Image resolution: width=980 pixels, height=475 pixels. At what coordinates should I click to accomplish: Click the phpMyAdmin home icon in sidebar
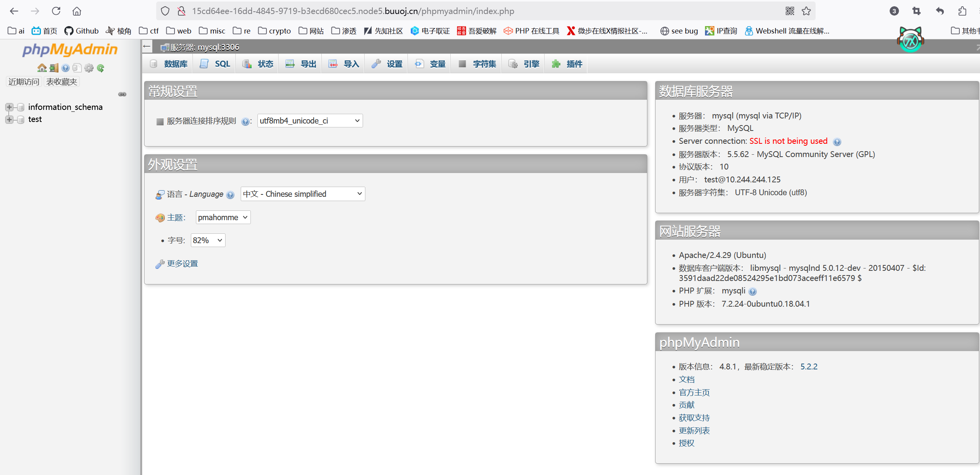tap(42, 68)
